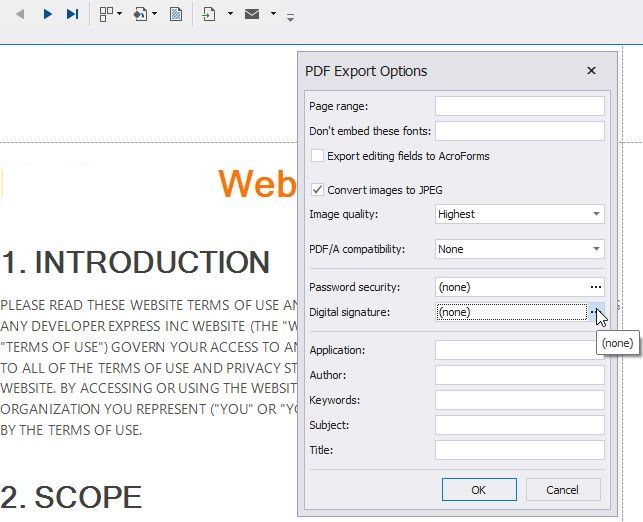Uncheck Convert images to JPEG
The image size is (643, 522).
[x=318, y=189]
